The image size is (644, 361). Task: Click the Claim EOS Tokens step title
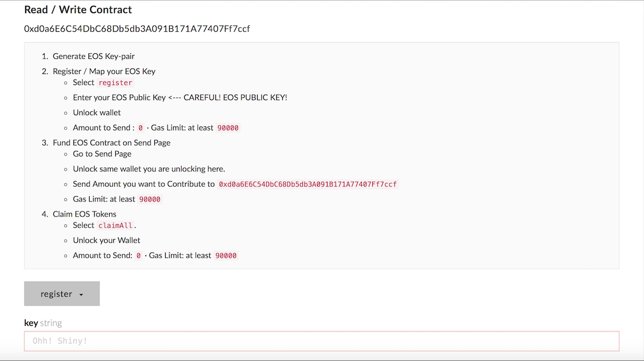(85, 214)
